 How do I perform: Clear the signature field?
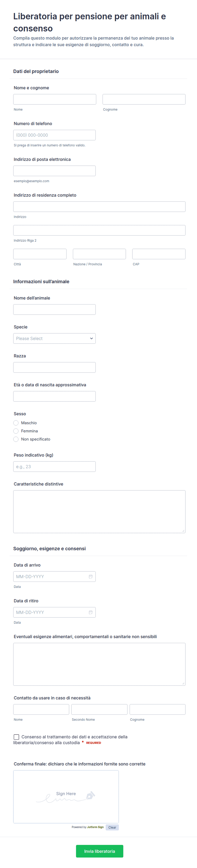pos(112,827)
